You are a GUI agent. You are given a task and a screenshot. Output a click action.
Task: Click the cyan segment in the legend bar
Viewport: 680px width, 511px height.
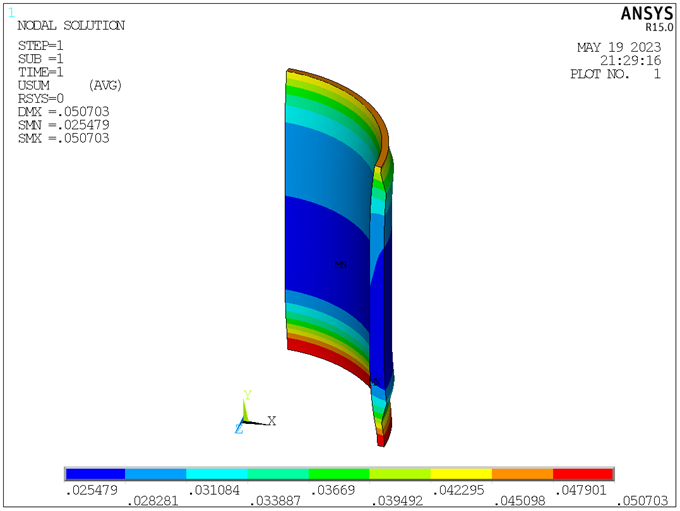217,473
